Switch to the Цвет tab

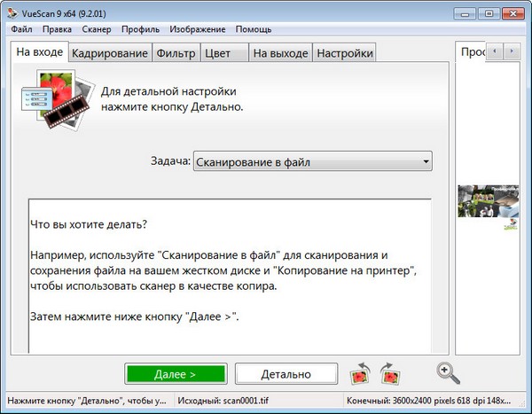tap(217, 53)
